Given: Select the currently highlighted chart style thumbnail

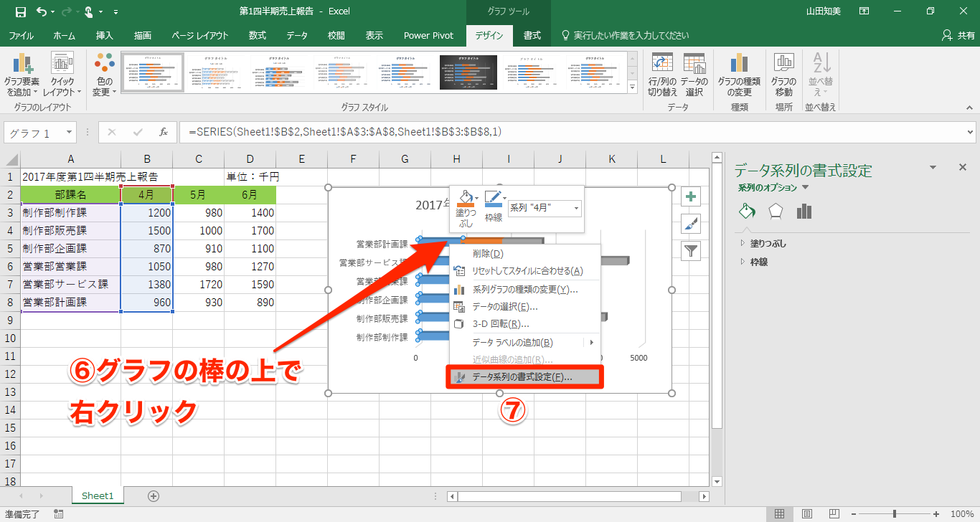Looking at the screenshot, I should point(152,72).
